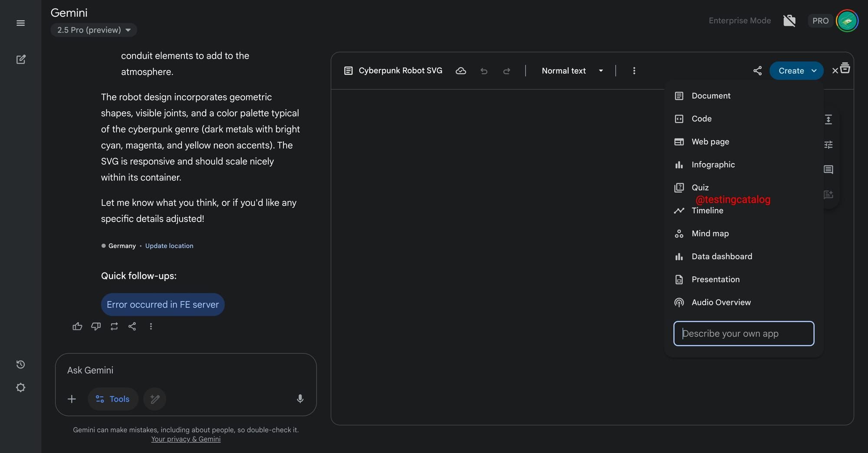Select the "Error occurred in FE server" follow-up chip
868x453 pixels.
coord(163,305)
